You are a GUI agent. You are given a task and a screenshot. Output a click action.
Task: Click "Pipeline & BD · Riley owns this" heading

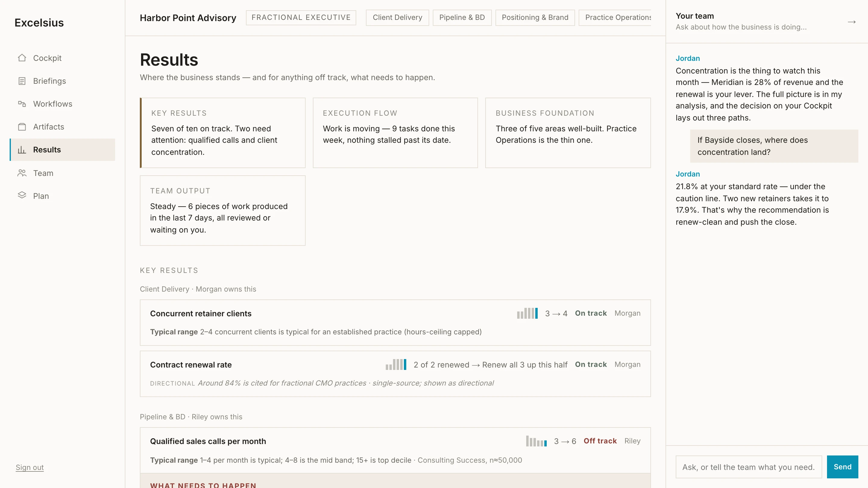tap(191, 417)
